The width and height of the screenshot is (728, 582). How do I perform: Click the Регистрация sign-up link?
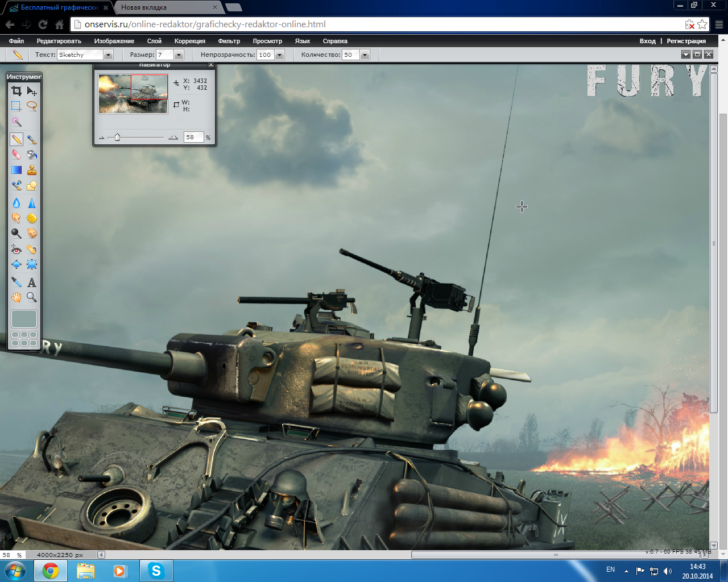coord(686,41)
